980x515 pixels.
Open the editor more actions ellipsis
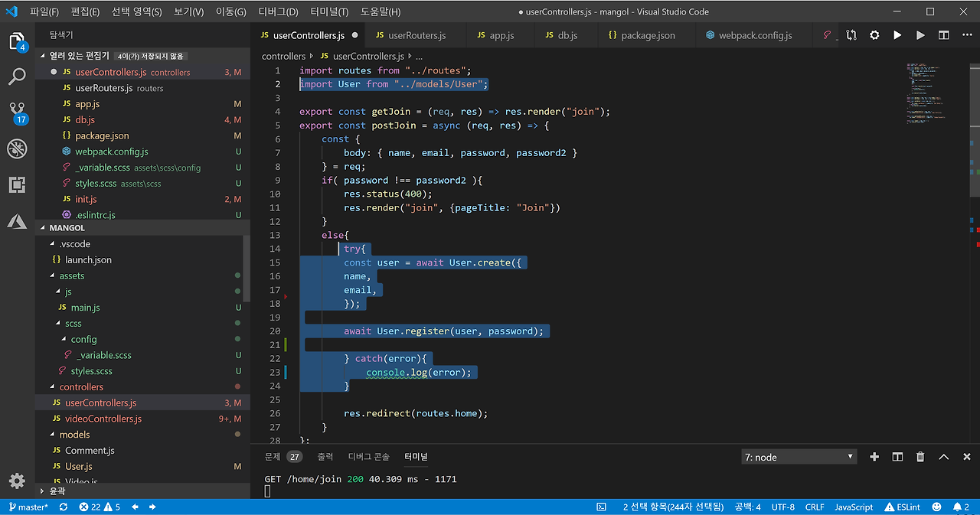[965, 35]
